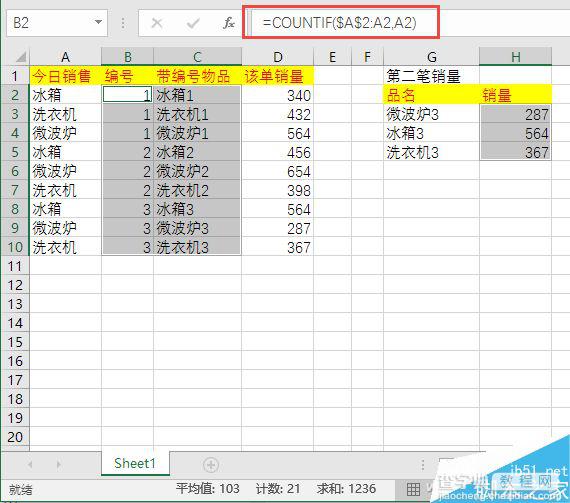Image resolution: width=570 pixels, height=503 pixels.
Task: Click cell 微波炉2
Action: click(197, 171)
